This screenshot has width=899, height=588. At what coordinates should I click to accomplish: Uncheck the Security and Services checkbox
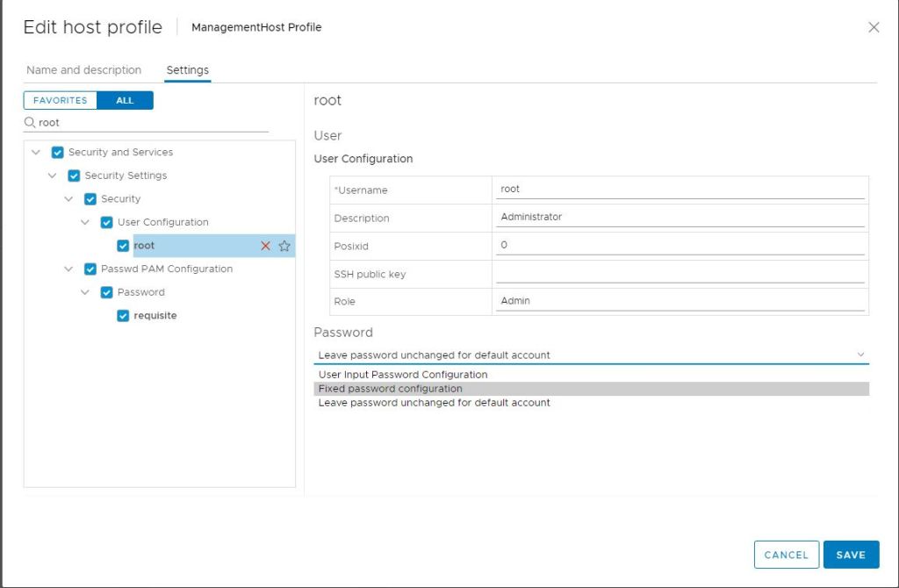(x=58, y=152)
